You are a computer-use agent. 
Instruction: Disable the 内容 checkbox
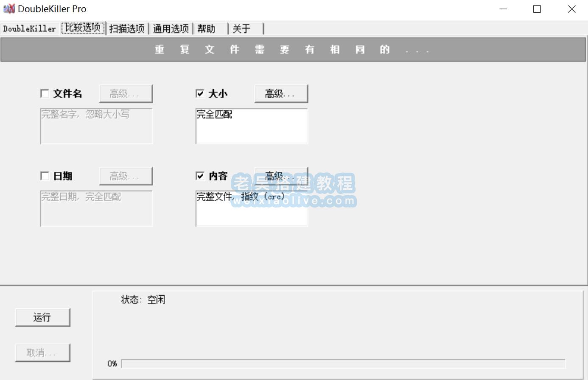(200, 176)
